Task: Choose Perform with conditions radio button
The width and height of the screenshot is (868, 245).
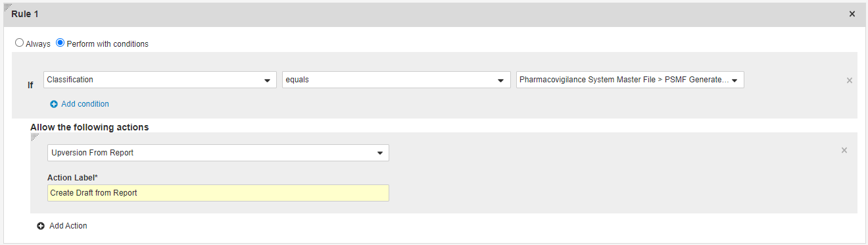Action: [x=60, y=43]
